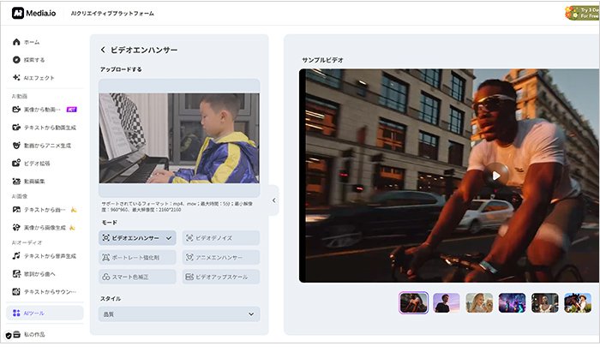Open ビデオ拡張 in the sidebar

click(x=32, y=164)
